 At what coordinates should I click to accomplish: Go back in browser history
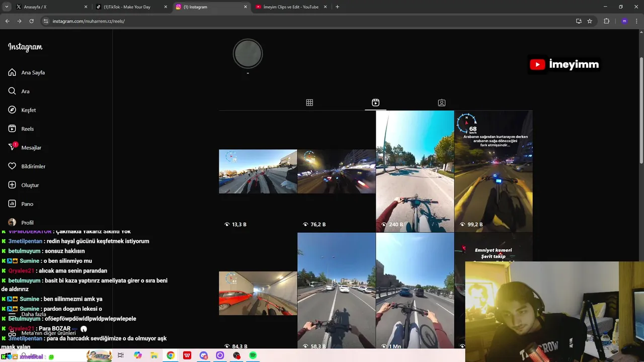click(x=7, y=21)
